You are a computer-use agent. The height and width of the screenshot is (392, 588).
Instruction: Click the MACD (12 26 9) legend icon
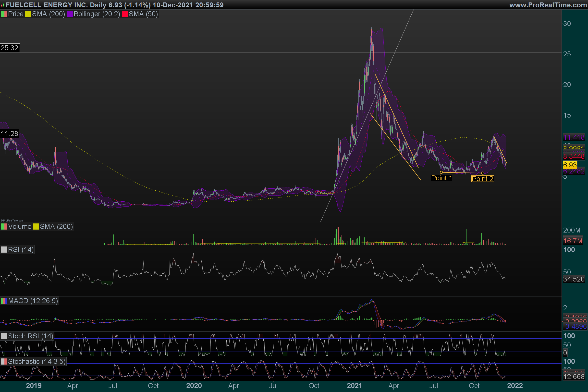click(x=4, y=301)
